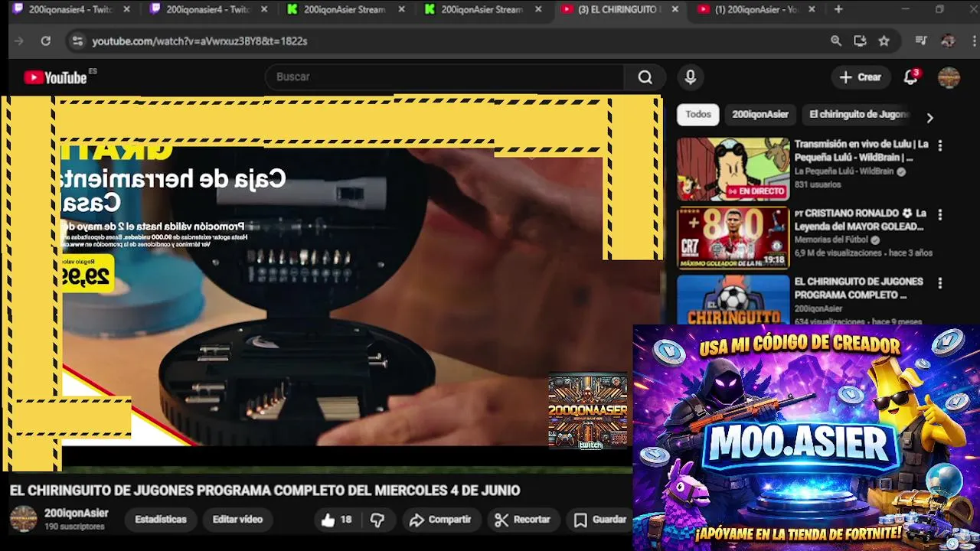Click the video title EL CHIRINGUITO DE JUGONES PROGRAMA COMPLETO DEL MIERCOLES
980x551 pixels.
click(265, 491)
